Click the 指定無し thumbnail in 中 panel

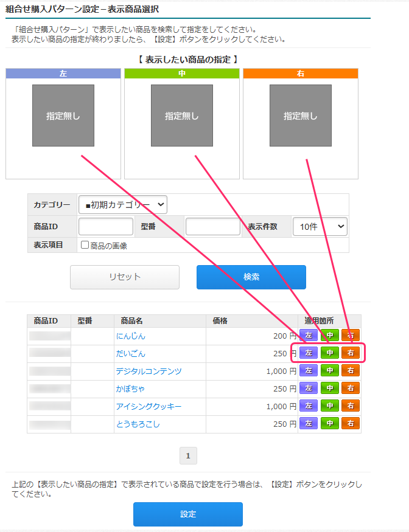tap(182, 116)
